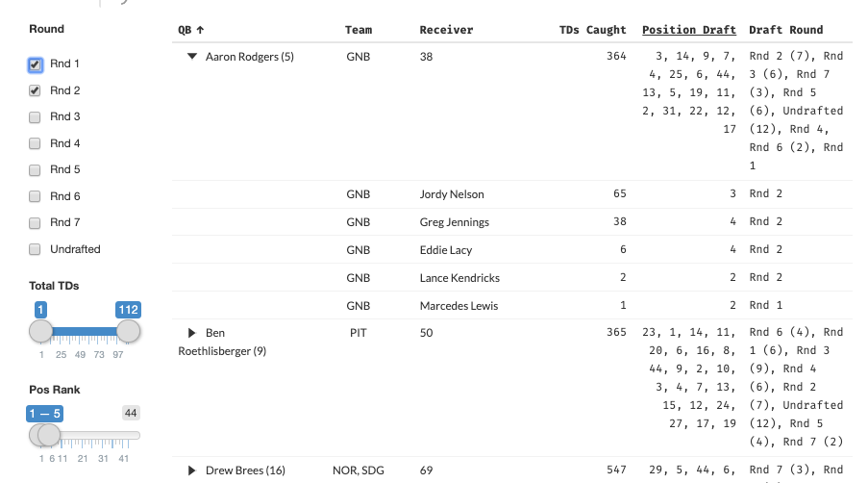Image resolution: width=868 pixels, height=483 pixels.
Task: Enable the Rnd 3 checkbox
Action: [x=36, y=117]
